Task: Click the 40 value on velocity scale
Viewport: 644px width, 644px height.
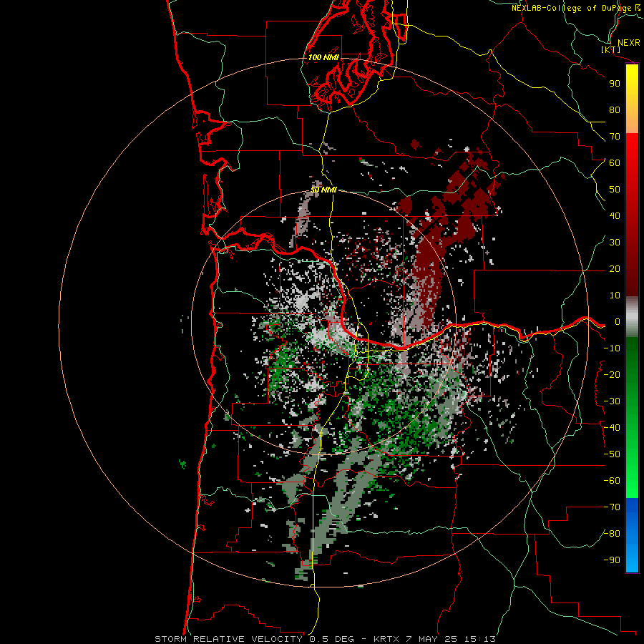Action: (x=615, y=216)
